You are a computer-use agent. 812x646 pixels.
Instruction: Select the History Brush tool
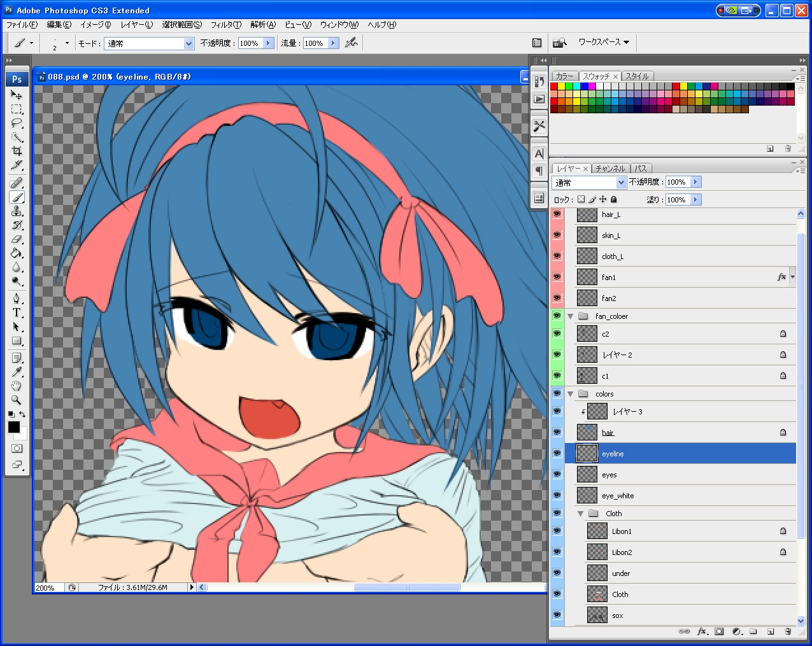(x=17, y=225)
